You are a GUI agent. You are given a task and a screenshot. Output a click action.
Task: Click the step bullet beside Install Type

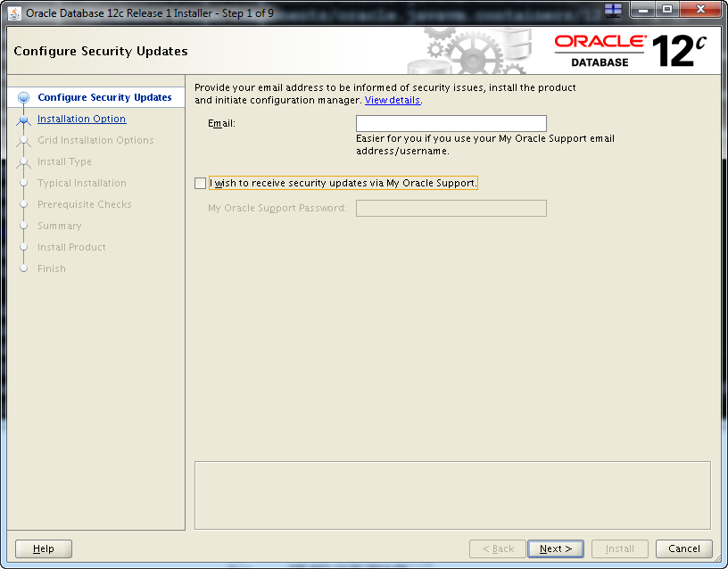23,162
